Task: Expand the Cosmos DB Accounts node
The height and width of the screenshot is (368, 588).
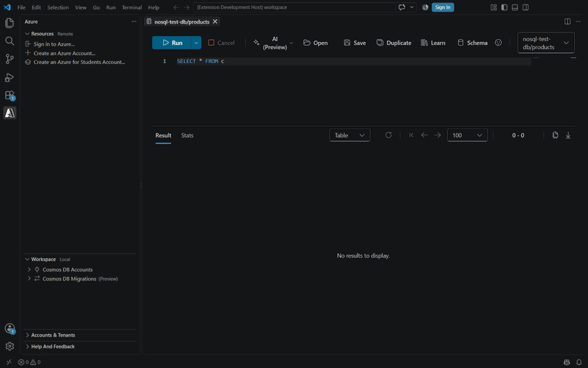Action: pos(29,269)
